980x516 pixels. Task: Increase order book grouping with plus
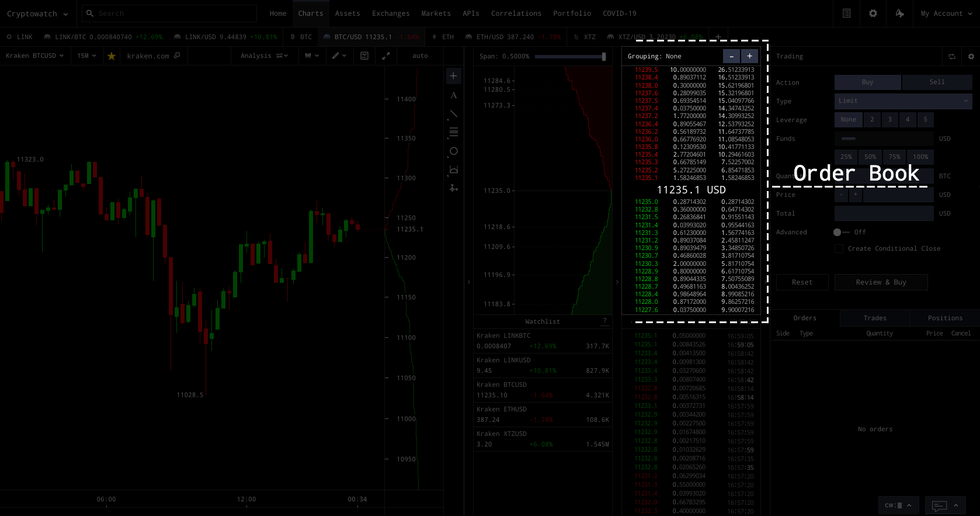pos(749,56)
